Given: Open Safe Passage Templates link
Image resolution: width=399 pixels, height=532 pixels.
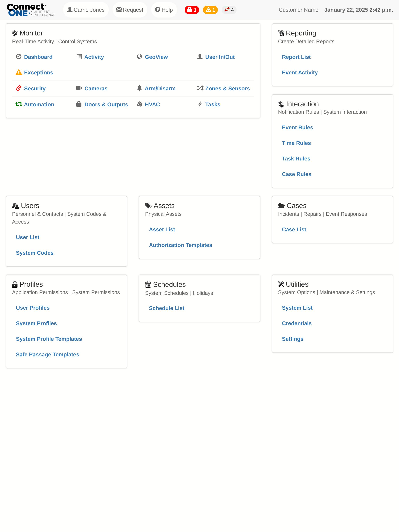Looking at the screenshot, I should [x=47, y=355].
